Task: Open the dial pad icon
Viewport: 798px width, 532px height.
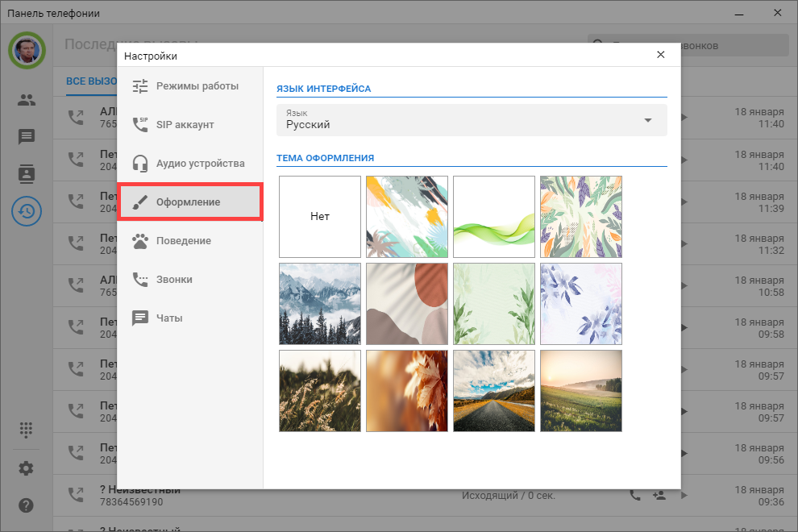Action: tap(27, 430)
